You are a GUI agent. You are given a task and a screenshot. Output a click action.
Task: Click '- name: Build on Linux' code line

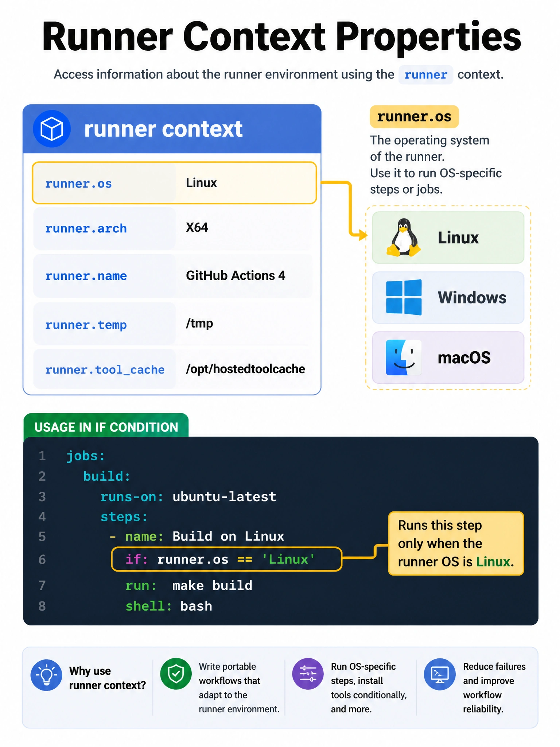tap(197, 537)
